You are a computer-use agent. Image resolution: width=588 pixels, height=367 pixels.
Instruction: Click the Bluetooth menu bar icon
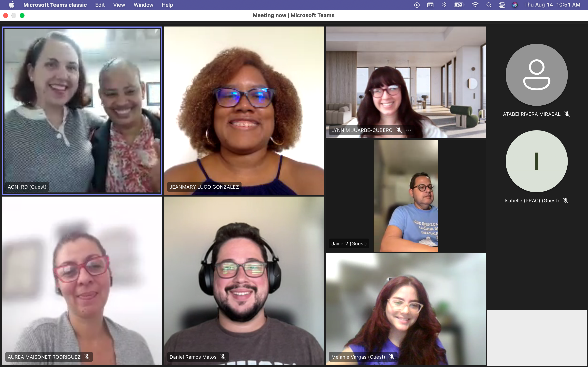[x=444, y=5]
